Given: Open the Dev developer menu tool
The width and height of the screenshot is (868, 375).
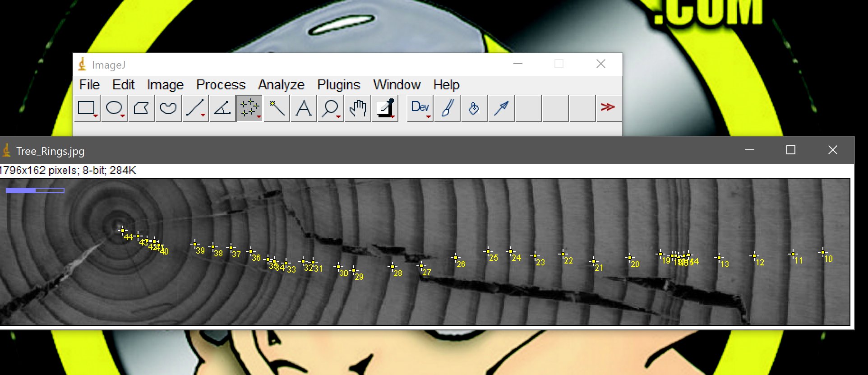Looking at the screenshot, I should (x=420, y=108).
